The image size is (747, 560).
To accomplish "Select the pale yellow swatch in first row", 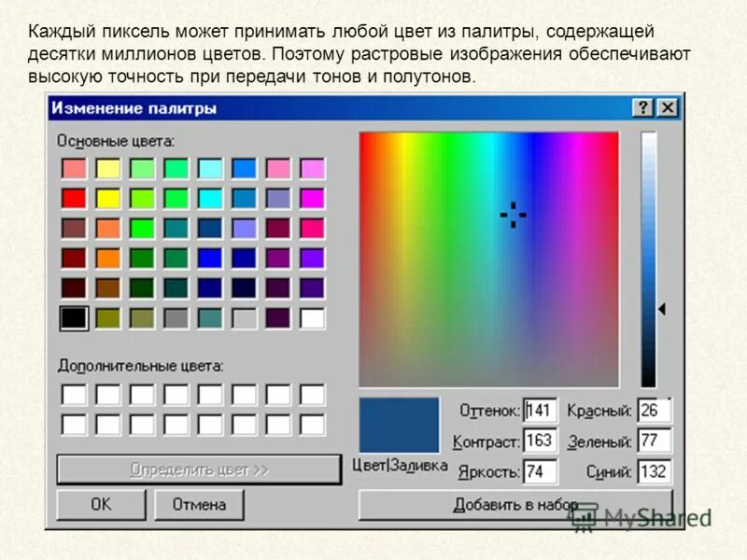I will tap(108, 169).
